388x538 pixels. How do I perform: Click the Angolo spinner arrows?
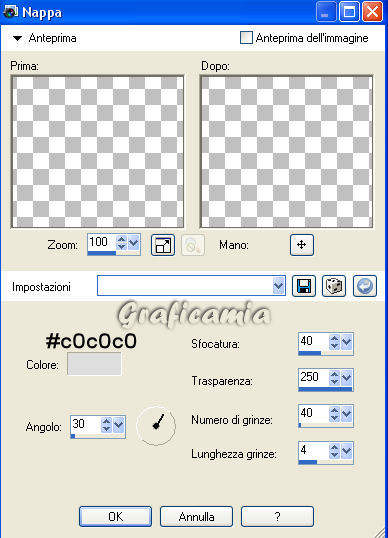(x=107, y=425)
